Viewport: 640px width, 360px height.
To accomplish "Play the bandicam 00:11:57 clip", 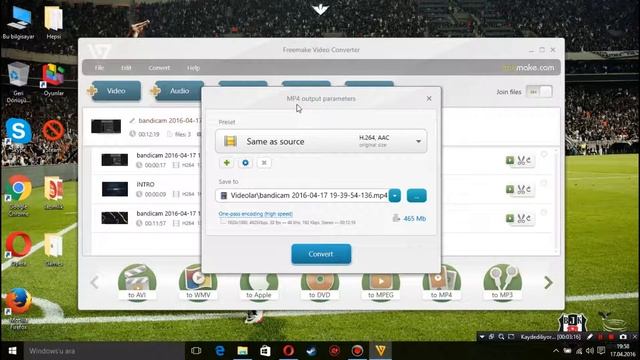I will (x=510, y=218).
